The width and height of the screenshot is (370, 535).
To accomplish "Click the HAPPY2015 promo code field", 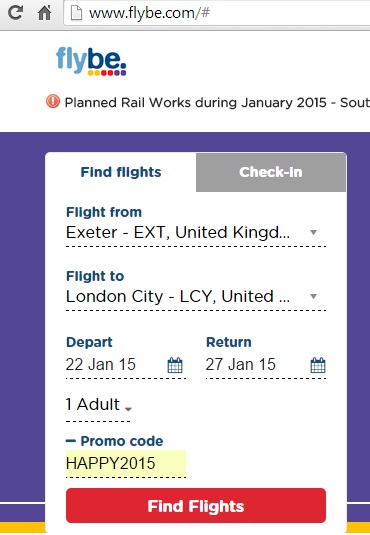I will (126, 463).
